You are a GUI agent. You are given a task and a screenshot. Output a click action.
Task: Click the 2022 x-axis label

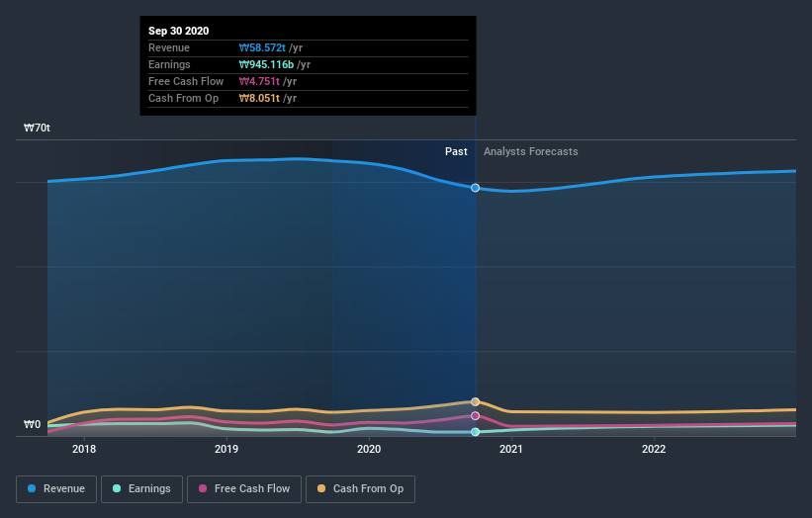(x=654, y=449)
